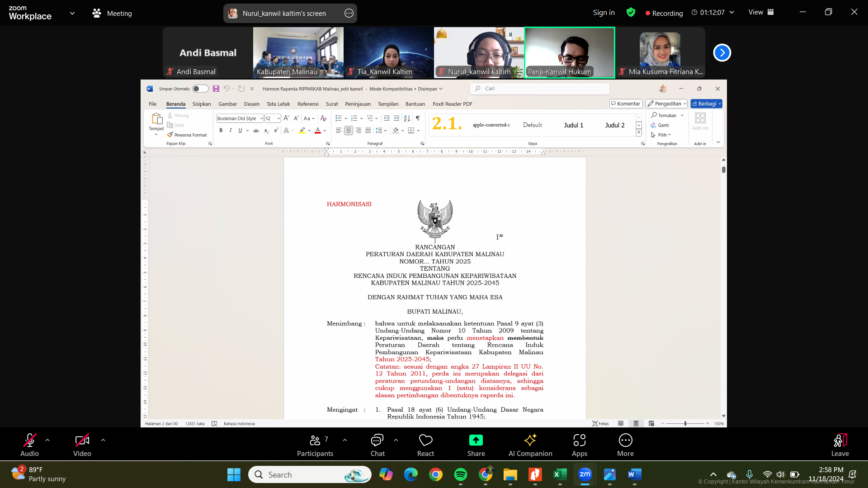The width and height of the screenshot is (868, 488).
Task: Click the decrease indent icon
Action: (x=387, y=118)
